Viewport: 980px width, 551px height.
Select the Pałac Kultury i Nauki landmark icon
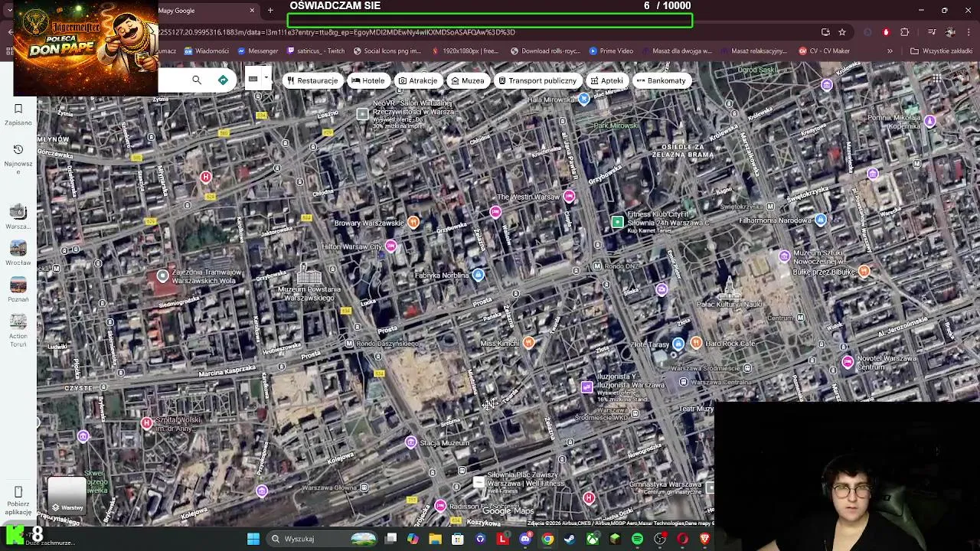point(730,288)
